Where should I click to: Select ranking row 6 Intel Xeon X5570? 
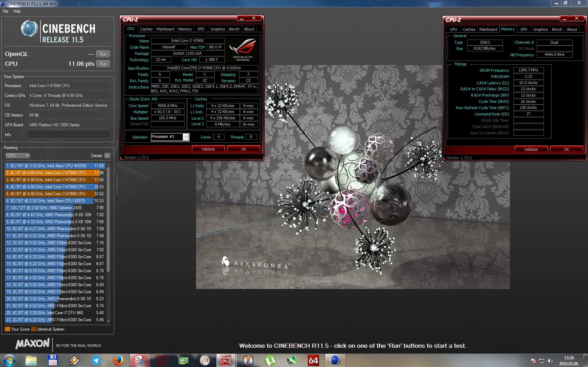pyautogui.click(x=54, y=201)
